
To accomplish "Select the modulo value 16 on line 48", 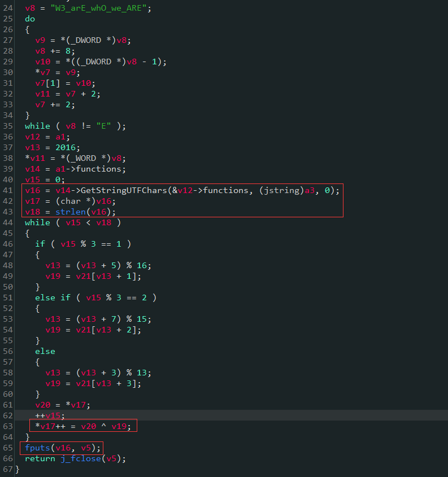I will [142, 265].
